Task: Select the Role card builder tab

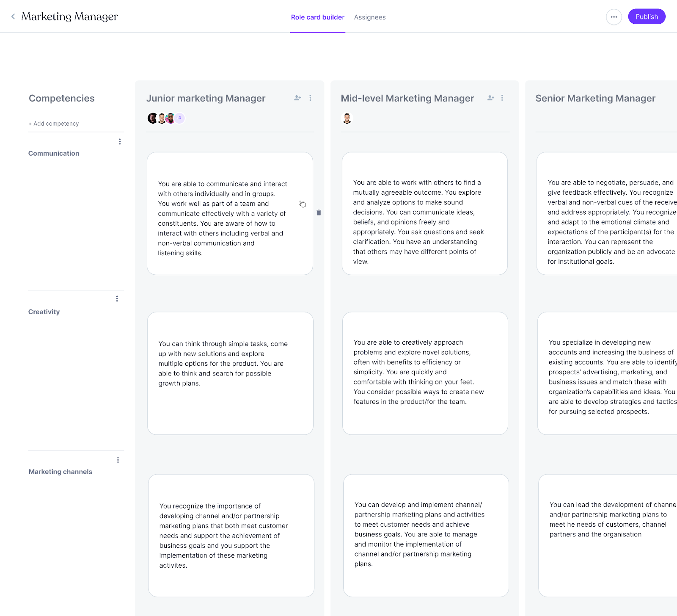Action: (x=317, y=17)
